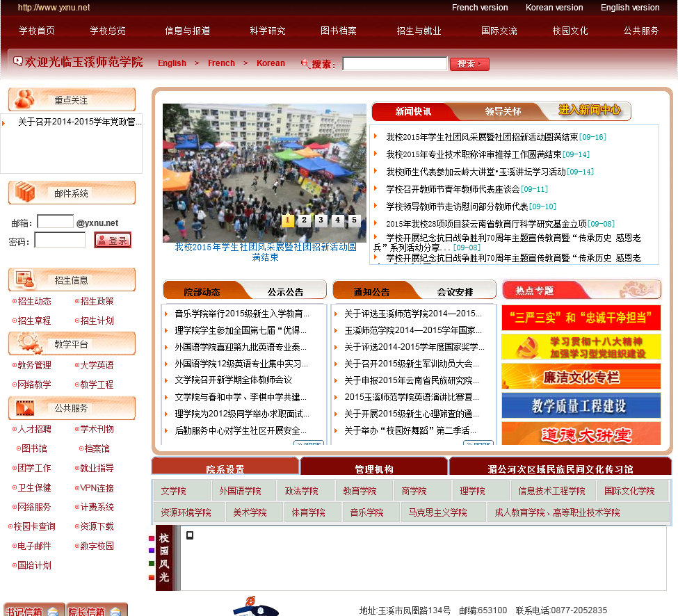Switch to the 领导关怀 tab

click(x=503, y=111)
